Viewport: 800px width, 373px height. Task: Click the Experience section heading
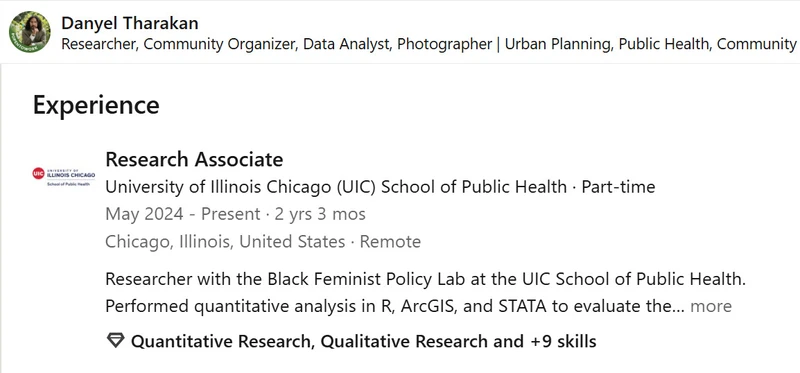96,105
